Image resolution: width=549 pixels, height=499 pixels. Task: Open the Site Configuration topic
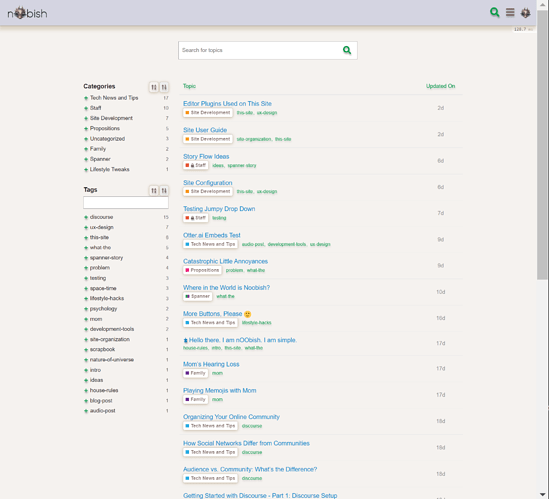coord(208,182)
